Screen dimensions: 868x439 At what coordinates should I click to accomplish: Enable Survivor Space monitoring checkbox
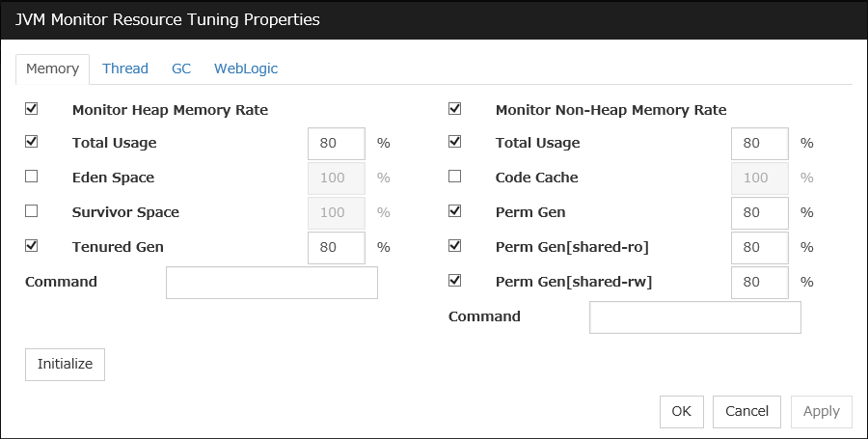(x=32, y=211)
